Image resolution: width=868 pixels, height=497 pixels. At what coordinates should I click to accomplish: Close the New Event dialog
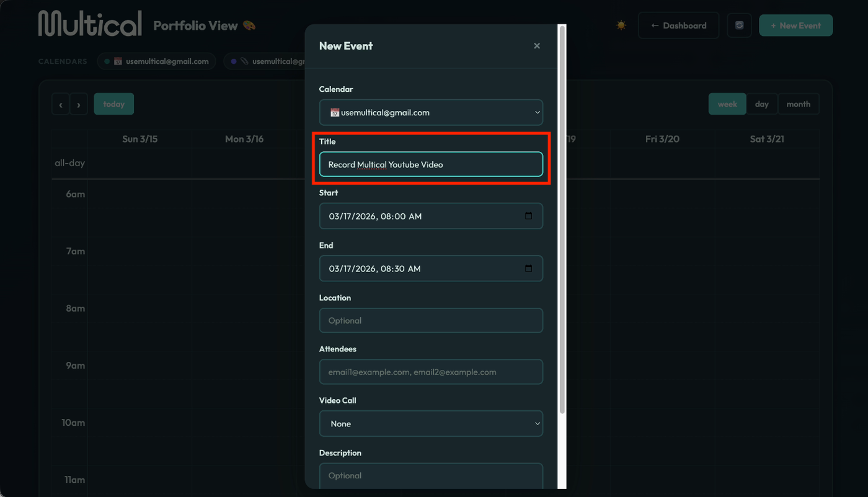pyautogui.click(x=537, y=46)
